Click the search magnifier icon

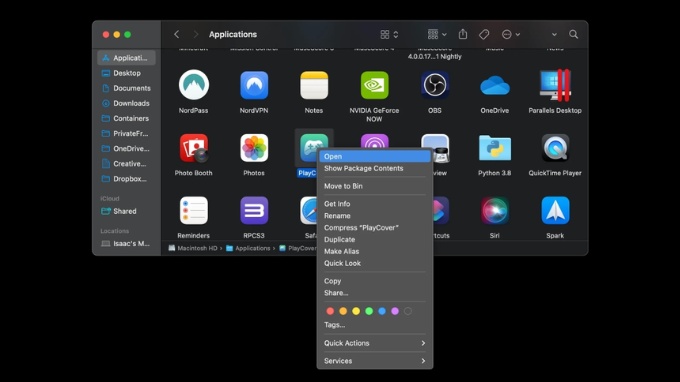coord(573,34)
